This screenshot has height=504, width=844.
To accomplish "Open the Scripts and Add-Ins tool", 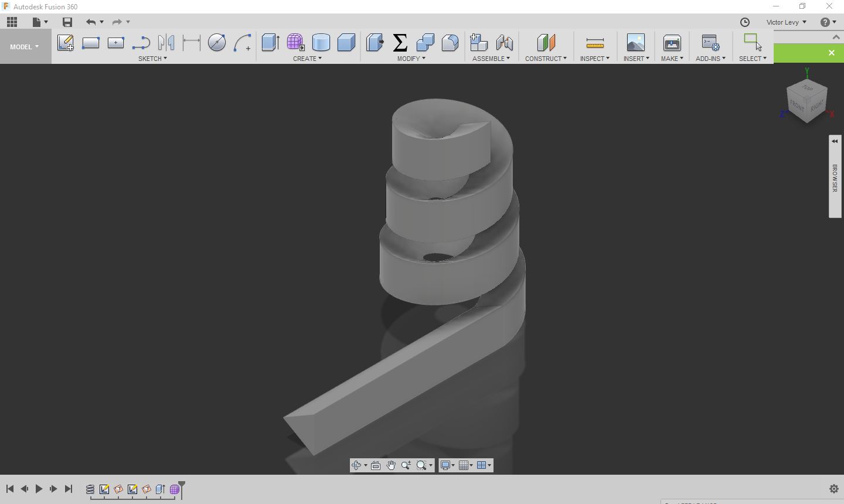I will 710,42.
